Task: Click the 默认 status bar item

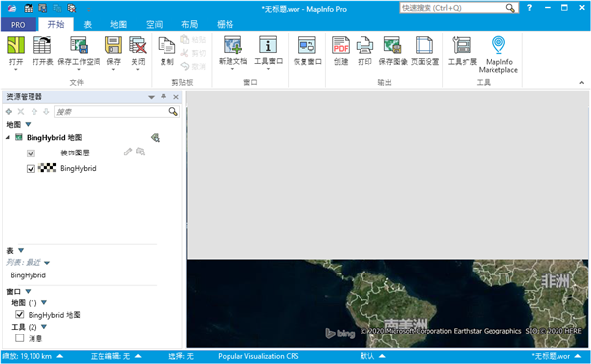Action: [372, 356]
